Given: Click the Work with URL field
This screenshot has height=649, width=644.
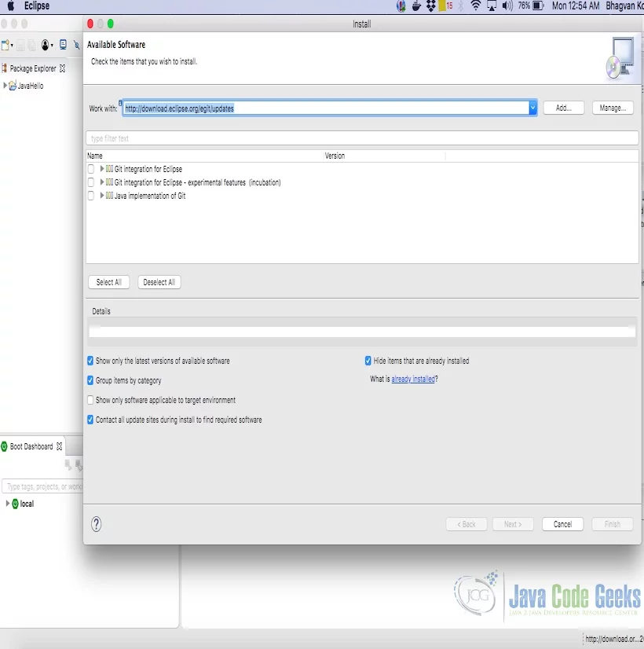Looking at the screenshot, I should click(x=325, y=108).
